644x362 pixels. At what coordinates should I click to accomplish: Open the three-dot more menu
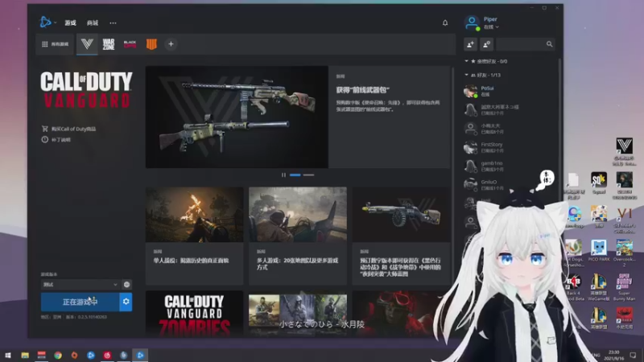(x=113, y=23)
